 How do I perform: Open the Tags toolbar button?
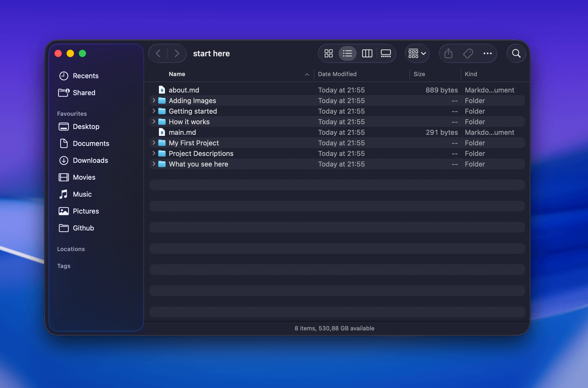pyautogui.click(x=468, y=53)
